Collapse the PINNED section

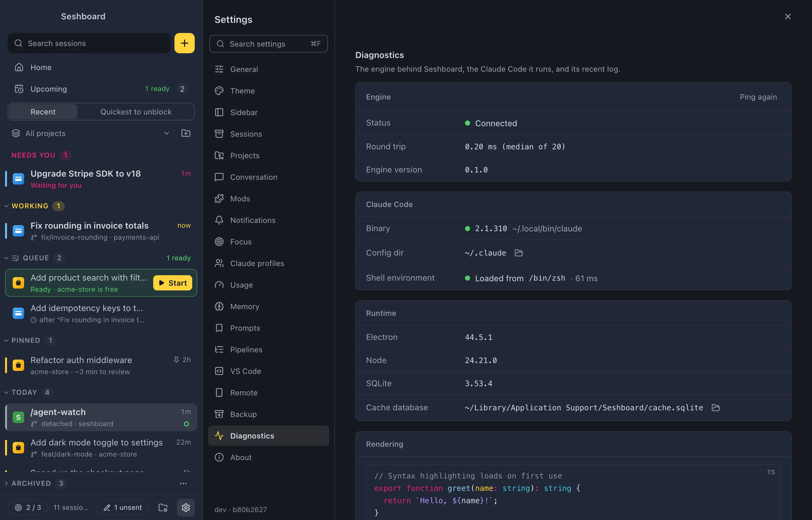[x=6, y=340]
